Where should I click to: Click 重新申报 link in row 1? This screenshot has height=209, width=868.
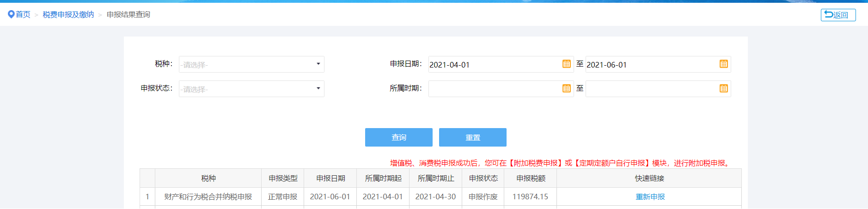(x=650, y=197)
